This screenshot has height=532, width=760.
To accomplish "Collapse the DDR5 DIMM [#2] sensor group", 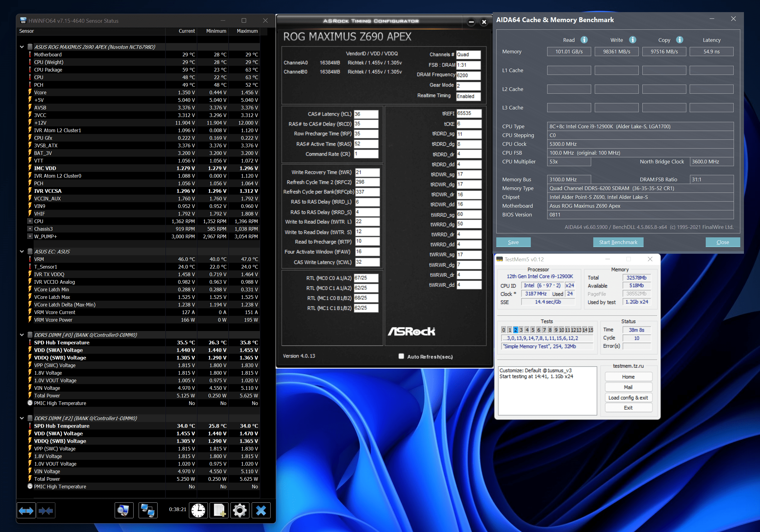I will [22, 418].
